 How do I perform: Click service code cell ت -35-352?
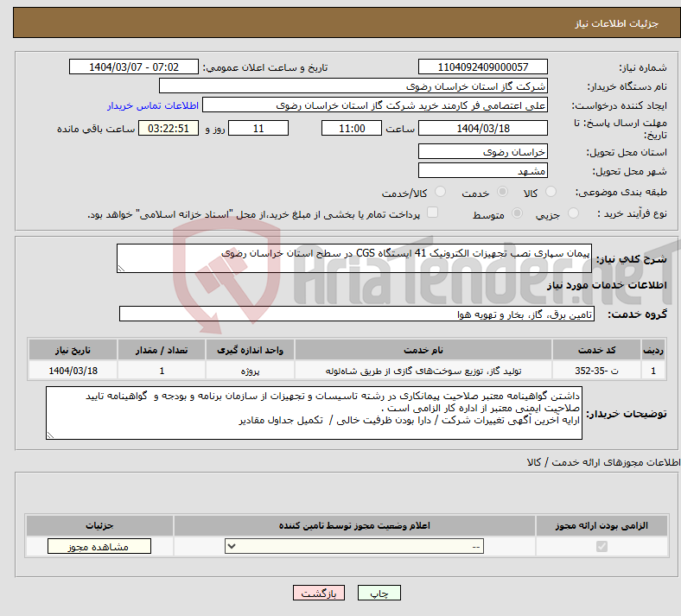pos(597,371)
